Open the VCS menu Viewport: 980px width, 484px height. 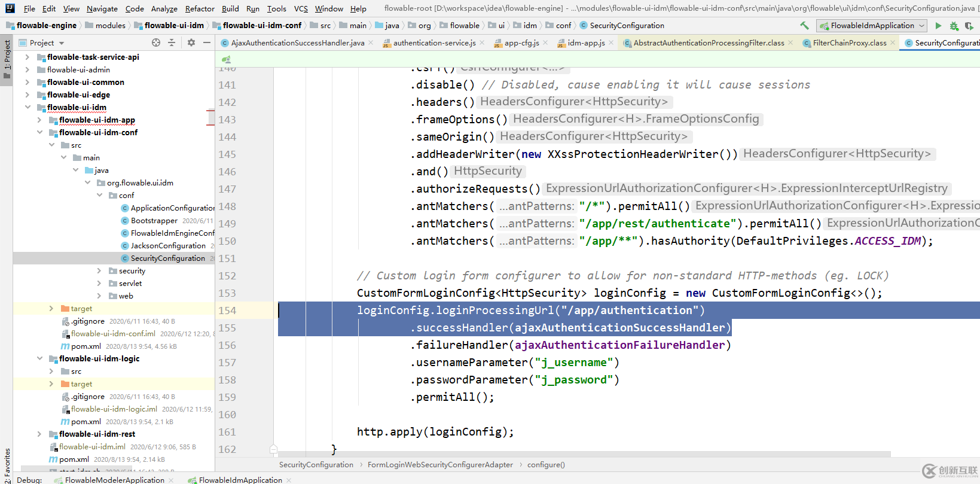[x=301, y=8]
